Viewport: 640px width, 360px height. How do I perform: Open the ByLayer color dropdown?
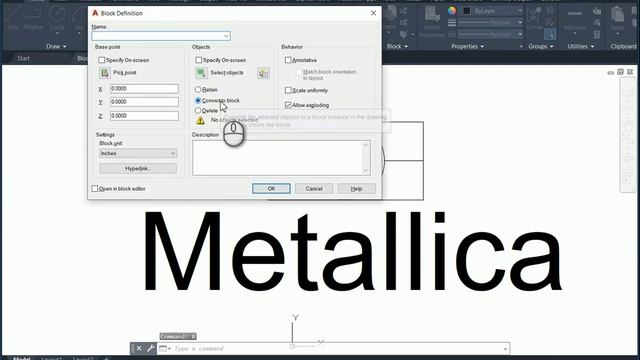(520, 11)
